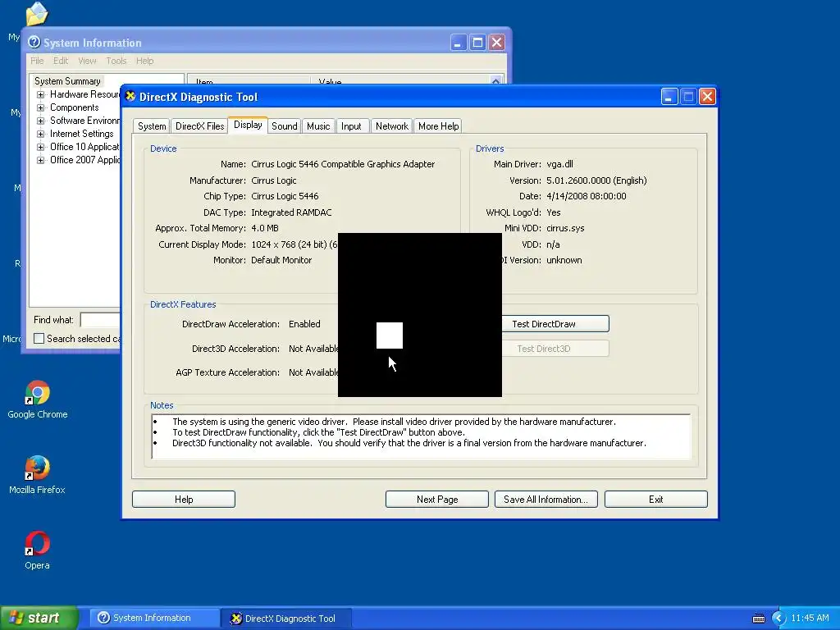Minimize the DirectX Diagnostic Tool window

(669, 97)
